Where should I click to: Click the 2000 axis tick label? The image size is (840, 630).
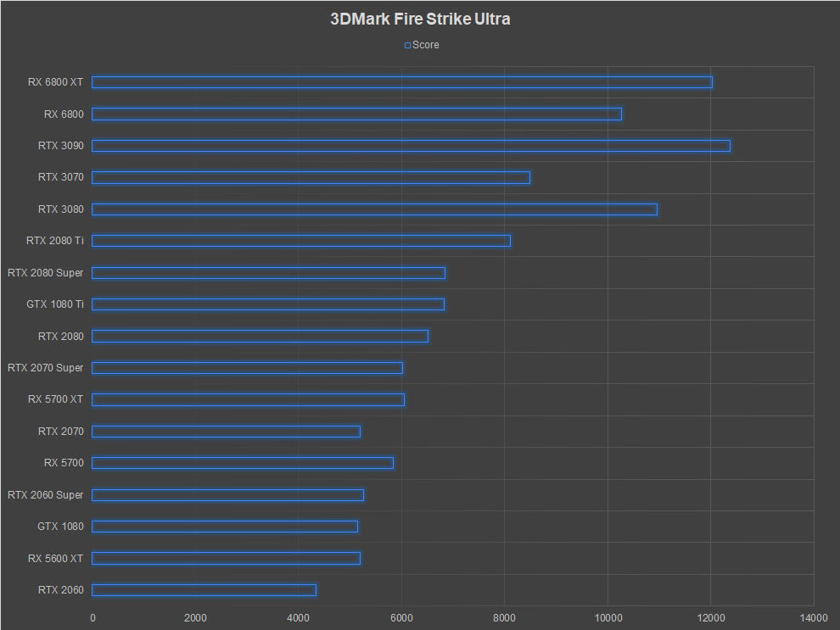point(195,617)
